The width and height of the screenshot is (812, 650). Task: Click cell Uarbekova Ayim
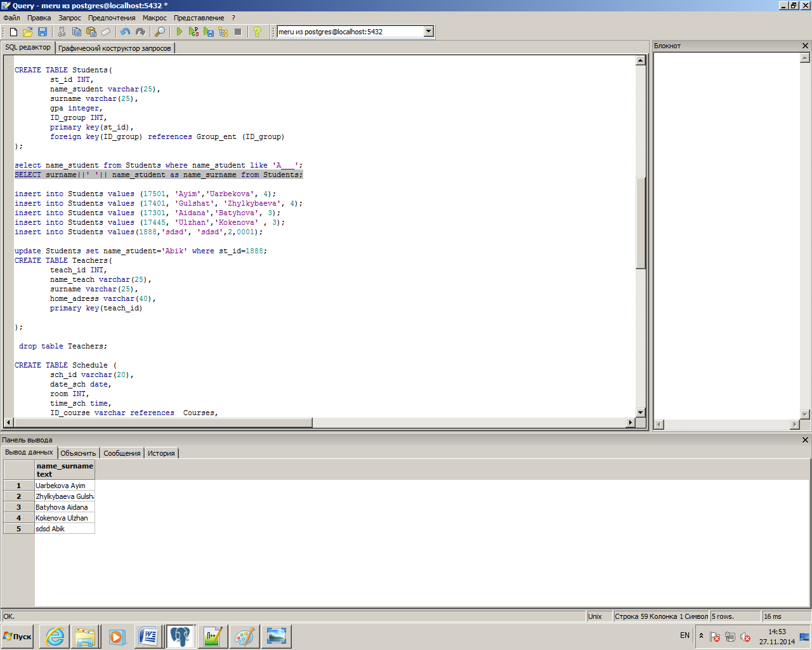65,486
